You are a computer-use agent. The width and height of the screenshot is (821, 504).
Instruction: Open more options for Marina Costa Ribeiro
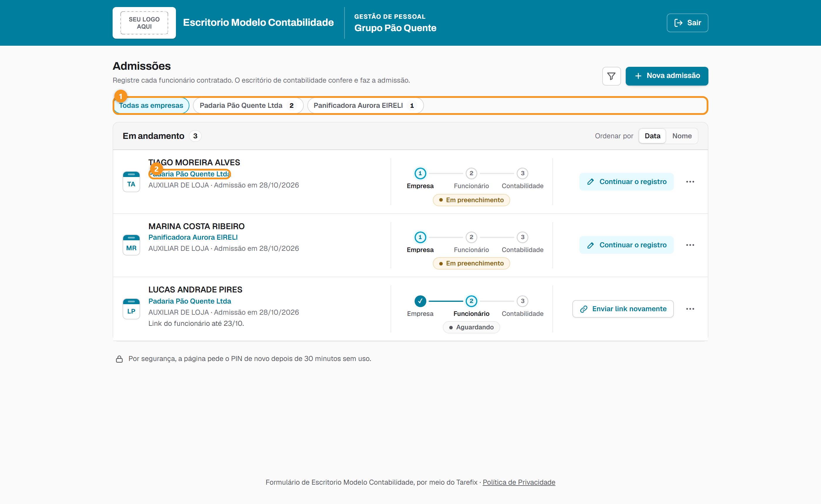coord(690,245)
